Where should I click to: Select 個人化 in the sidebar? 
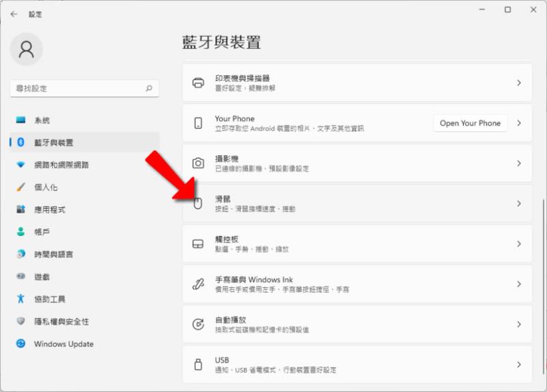point(84,187)
